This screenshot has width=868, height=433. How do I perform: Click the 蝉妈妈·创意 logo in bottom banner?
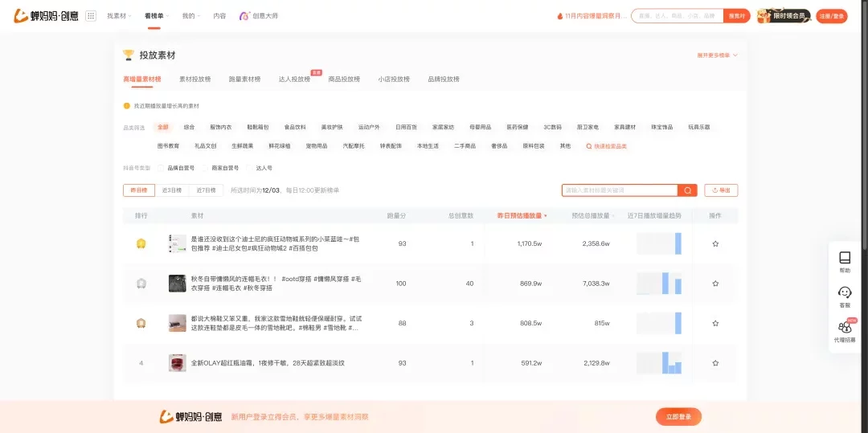(x=191, y=416)
